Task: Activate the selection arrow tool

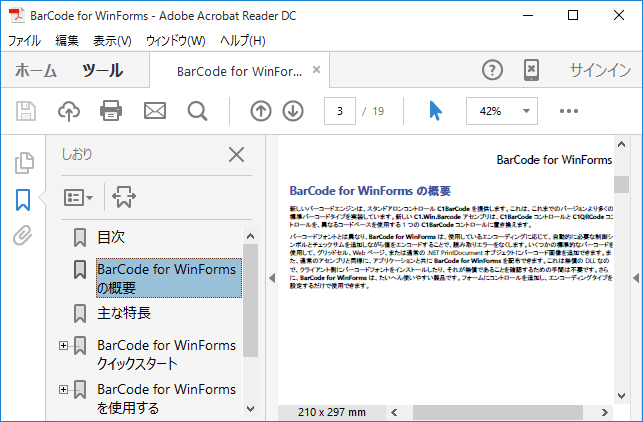Action: 436,111
